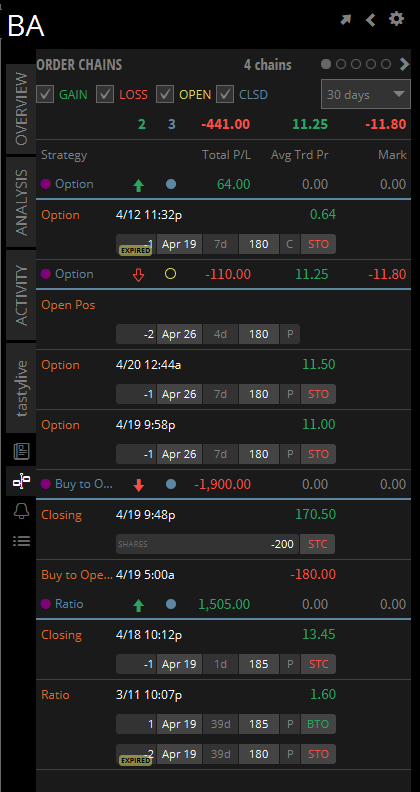The image size is (420, 792).
Task: Click purple dot beside the -110.00 Option chain
Action: 46,274
